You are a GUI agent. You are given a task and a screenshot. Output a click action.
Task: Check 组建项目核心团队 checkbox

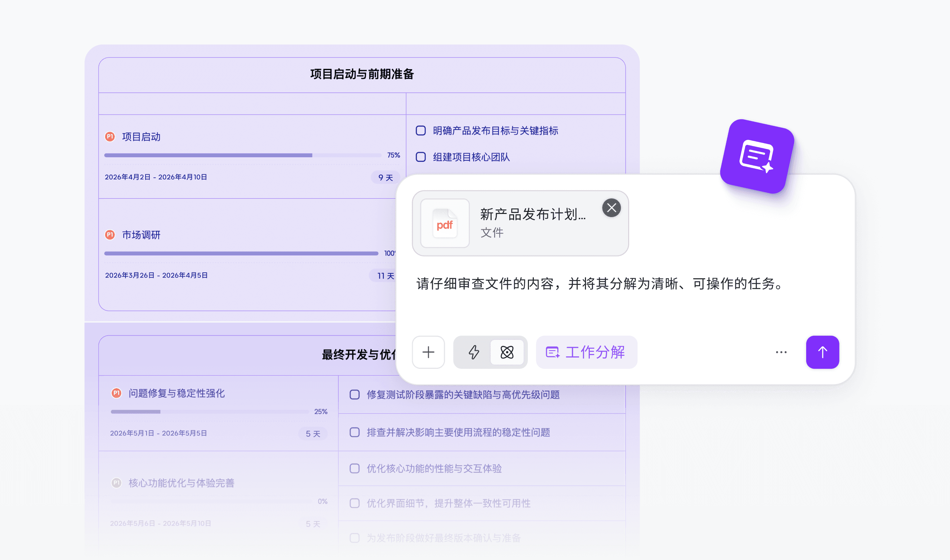[x=421, y=157]
